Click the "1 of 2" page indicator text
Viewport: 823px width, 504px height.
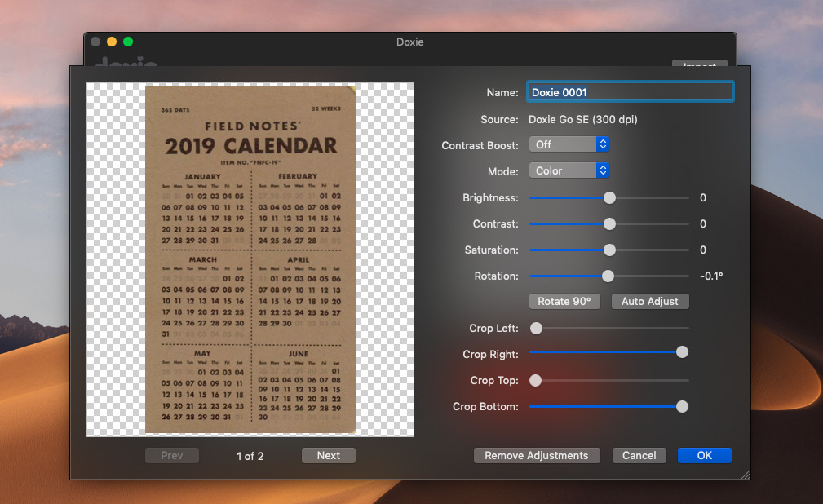(x=250, y=456)
